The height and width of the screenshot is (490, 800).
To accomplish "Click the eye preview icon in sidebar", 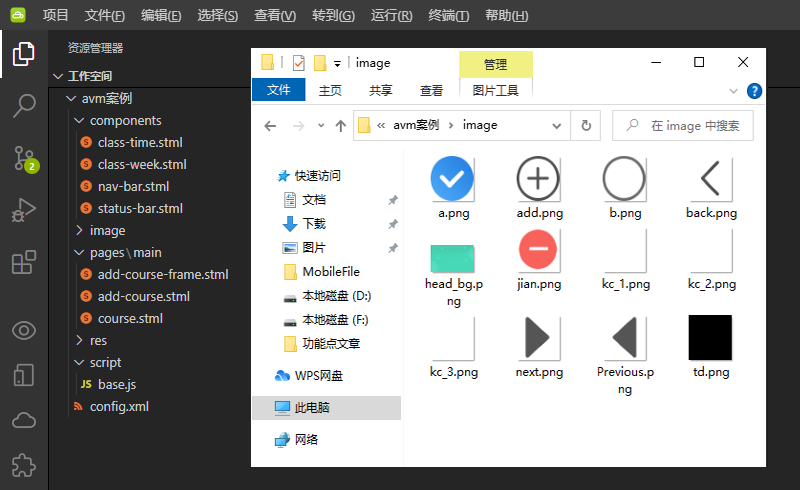I will tap(23, 331).
